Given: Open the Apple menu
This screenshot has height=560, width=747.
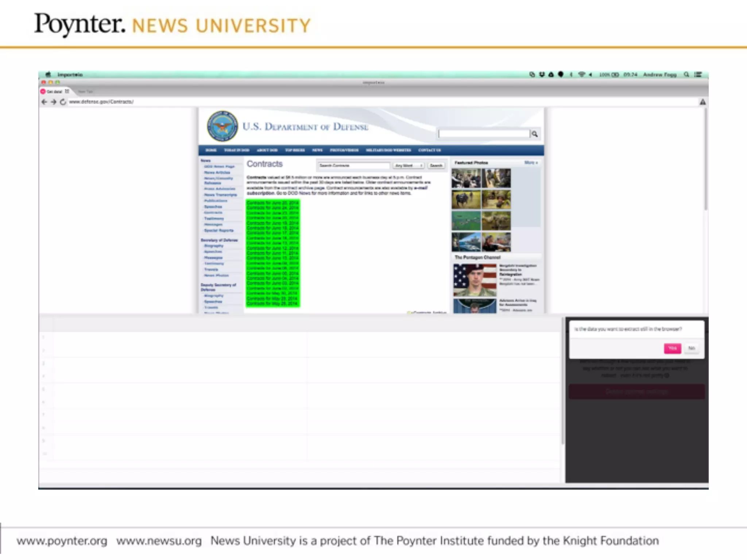Looking at the screenshot, I should click(x=48, y=74).
